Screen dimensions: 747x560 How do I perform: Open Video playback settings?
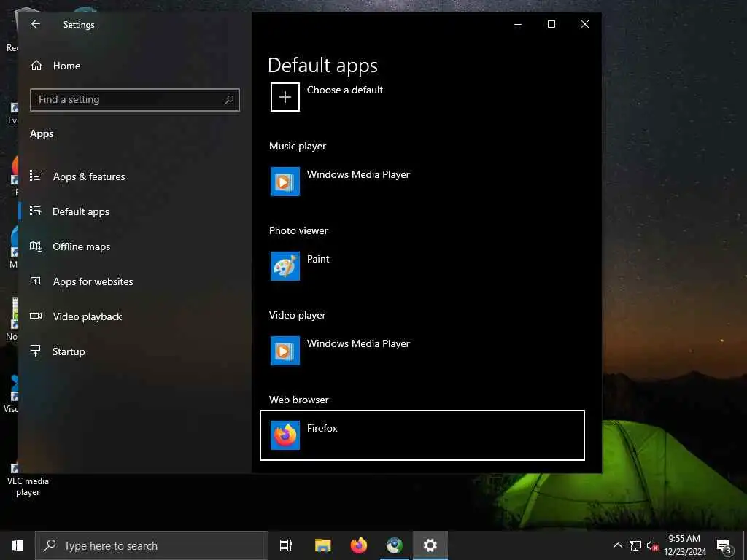click(88, 316)
